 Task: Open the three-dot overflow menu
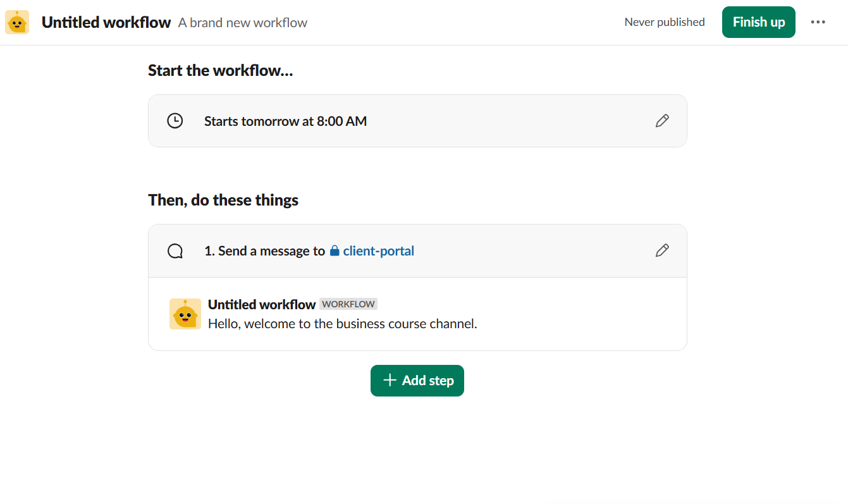coord(818,22)
